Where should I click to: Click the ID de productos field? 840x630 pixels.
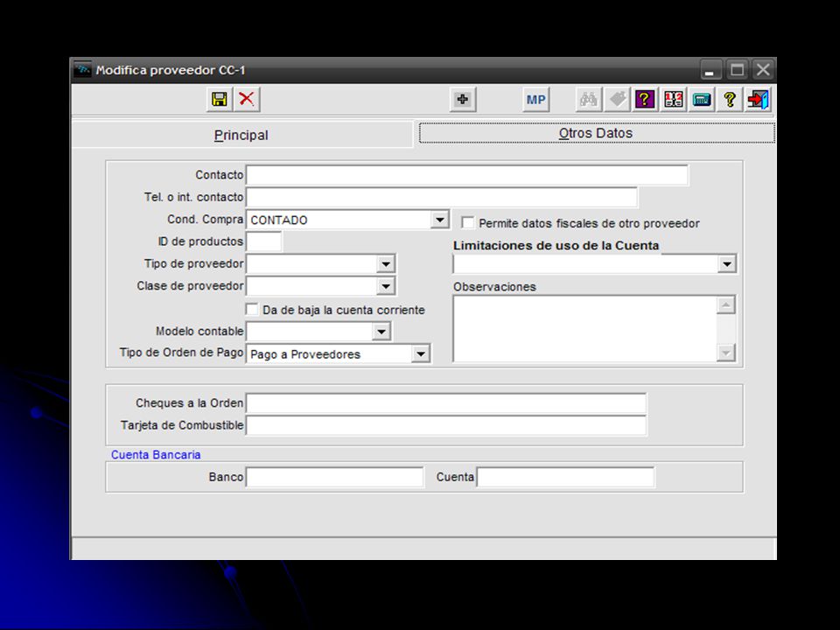pos(263,241)
